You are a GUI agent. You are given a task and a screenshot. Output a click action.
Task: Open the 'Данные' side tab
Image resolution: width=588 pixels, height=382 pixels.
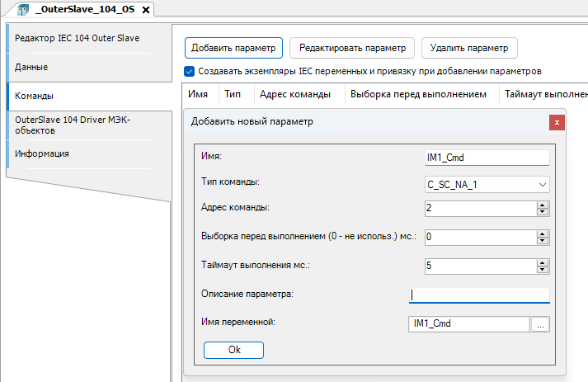pos(31,67)
